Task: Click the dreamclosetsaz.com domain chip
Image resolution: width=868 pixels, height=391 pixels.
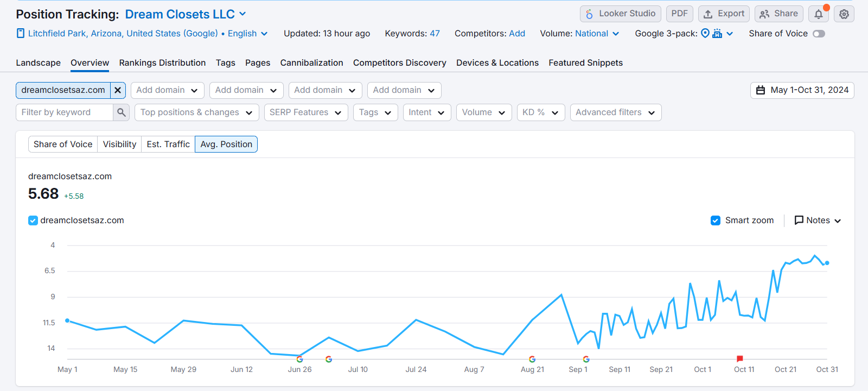Action: click(63, 90)
